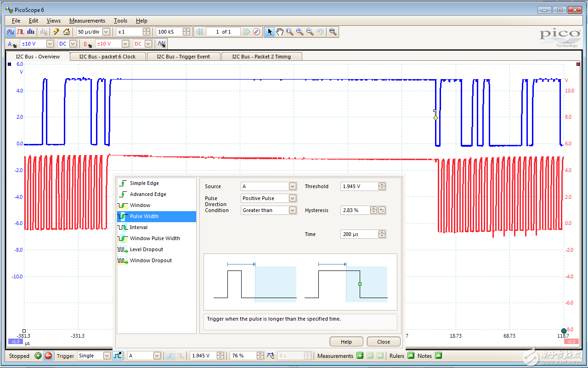Add measurement with green plus icon
Image resolution: width=588 pixels, height=368 pixels.
(359, 356)
